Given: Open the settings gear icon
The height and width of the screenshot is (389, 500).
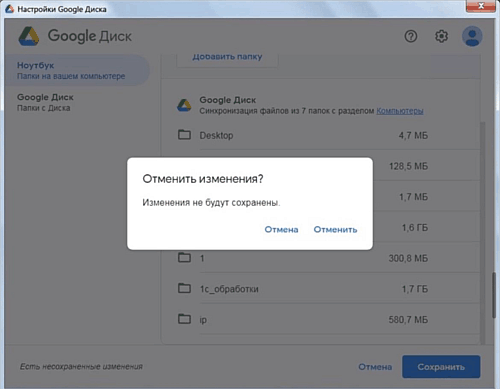Looking at the screenshot, I should click(441, 36).
